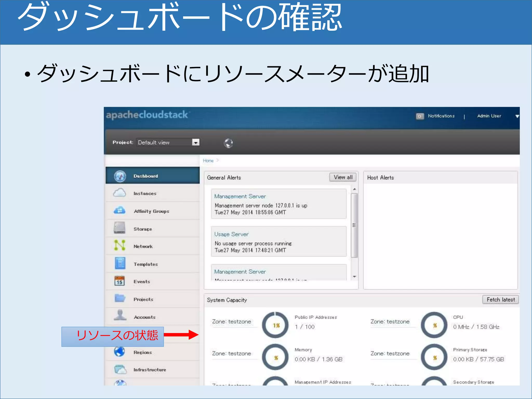Screen dimensions: 532x399
Task: Click the Templates icon
Action: pyautogui.click(x=120, y=263)
